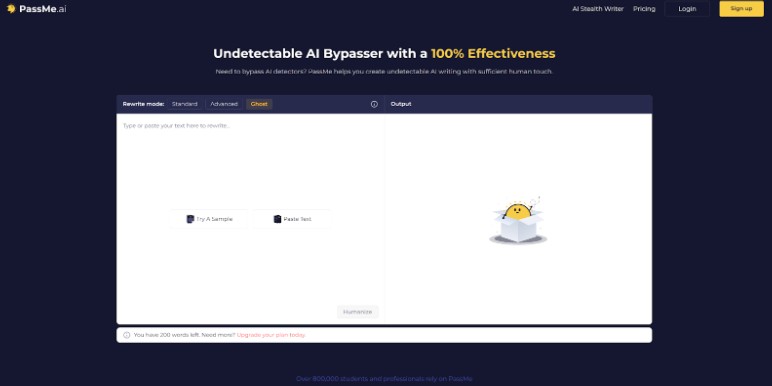Select the Advanced rewrite mode
This screenshot has height=386, width=772.
tap(224, 104)
